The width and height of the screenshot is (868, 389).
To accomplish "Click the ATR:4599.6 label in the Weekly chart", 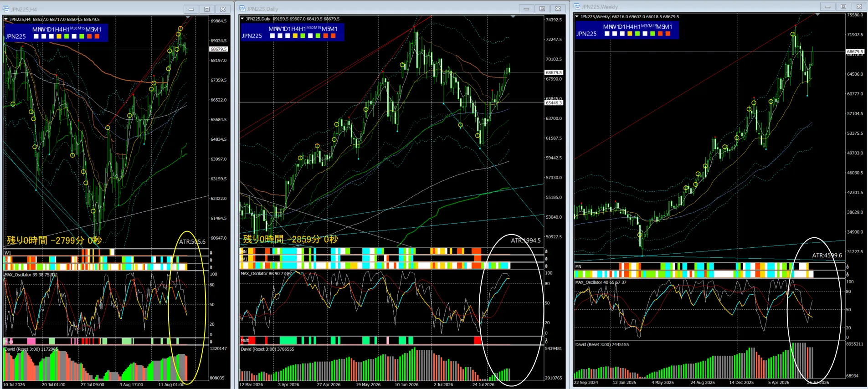I will 827,256.
